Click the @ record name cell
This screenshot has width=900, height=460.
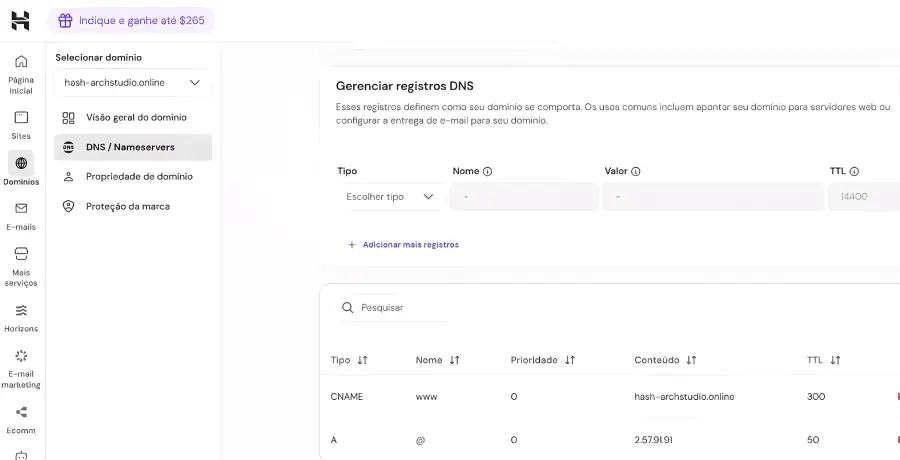pyautogui.click(x=420, y=440)
